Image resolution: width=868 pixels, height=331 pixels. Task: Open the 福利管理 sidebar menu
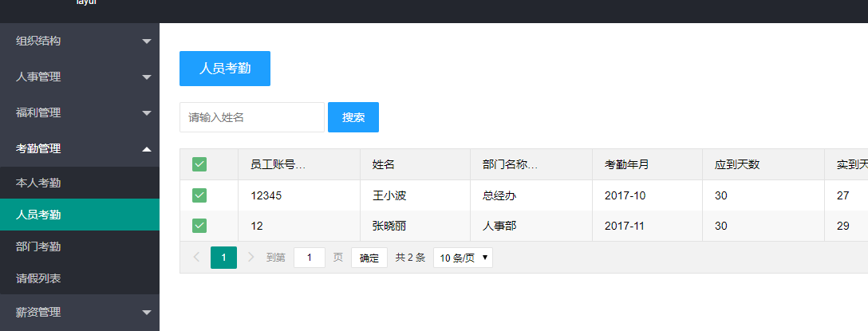[80, 113]
